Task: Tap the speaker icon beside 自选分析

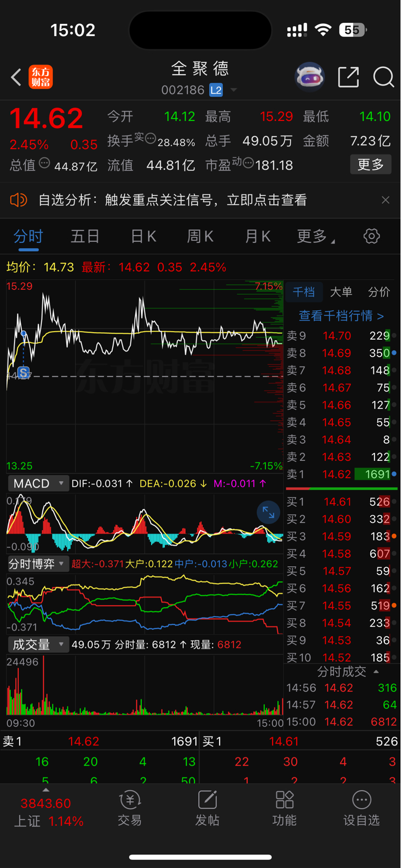Action: point(18,200)
